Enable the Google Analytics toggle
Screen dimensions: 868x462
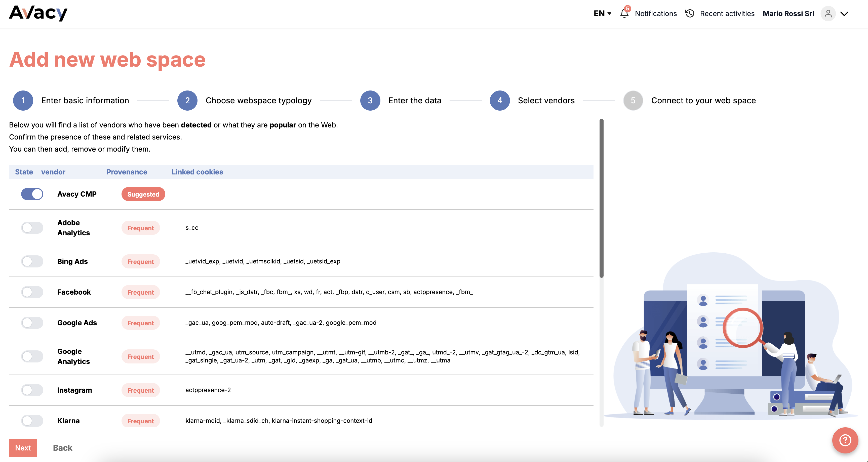pos(32,356)
